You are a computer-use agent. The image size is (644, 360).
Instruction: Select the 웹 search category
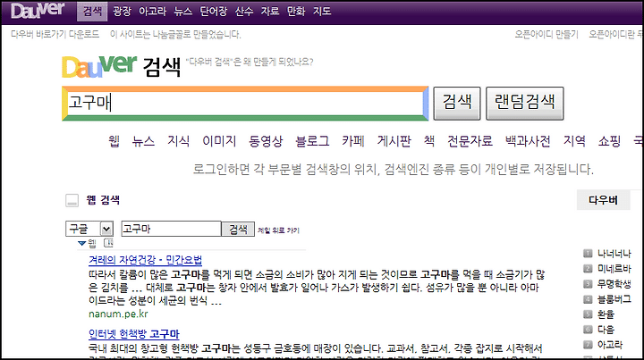click(114, 141)
